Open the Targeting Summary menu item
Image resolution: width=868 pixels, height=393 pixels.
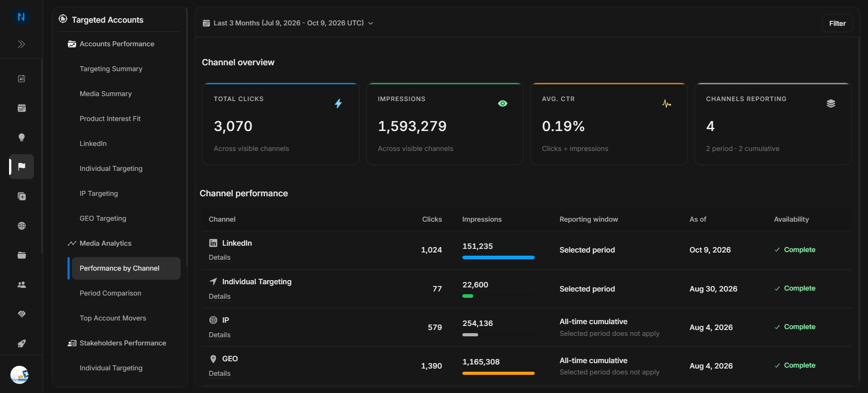click(x=111, y=69)
